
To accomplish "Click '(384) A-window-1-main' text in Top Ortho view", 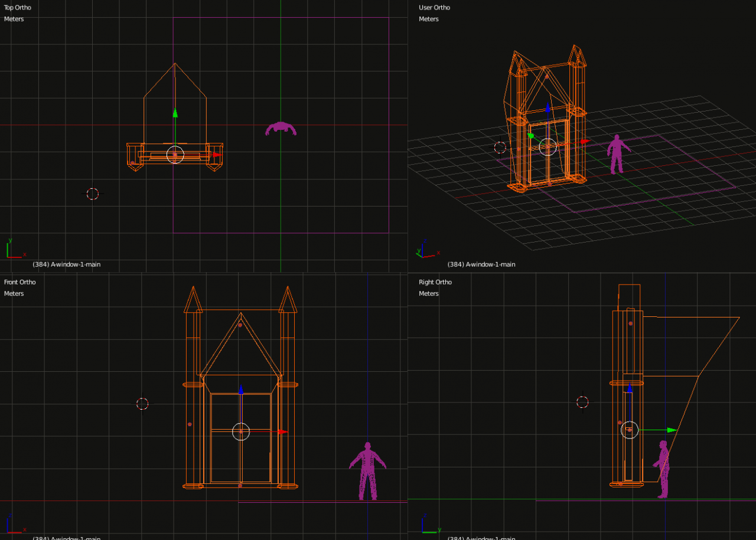I will [67, 264].
